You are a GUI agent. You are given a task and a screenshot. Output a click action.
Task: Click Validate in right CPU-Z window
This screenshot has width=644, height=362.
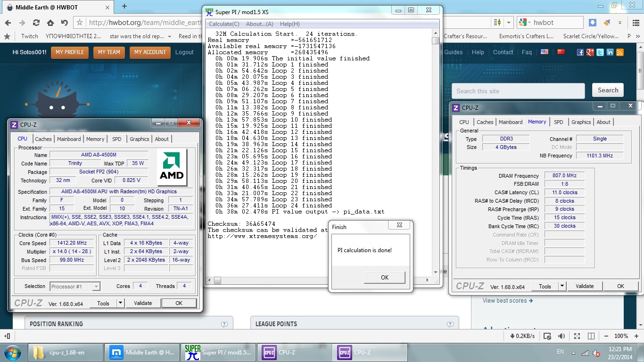point(585,286)
